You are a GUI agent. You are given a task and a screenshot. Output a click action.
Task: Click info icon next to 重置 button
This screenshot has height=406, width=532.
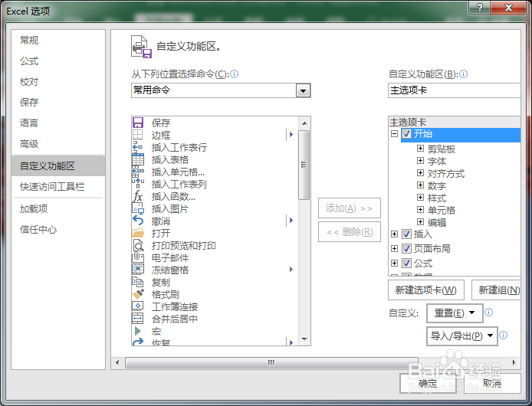488,312
